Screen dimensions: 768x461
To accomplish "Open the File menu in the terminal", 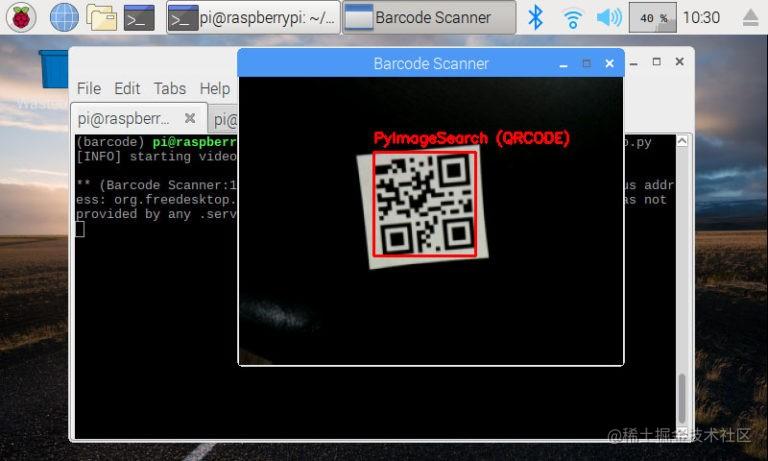I will [x=89, y=89].
